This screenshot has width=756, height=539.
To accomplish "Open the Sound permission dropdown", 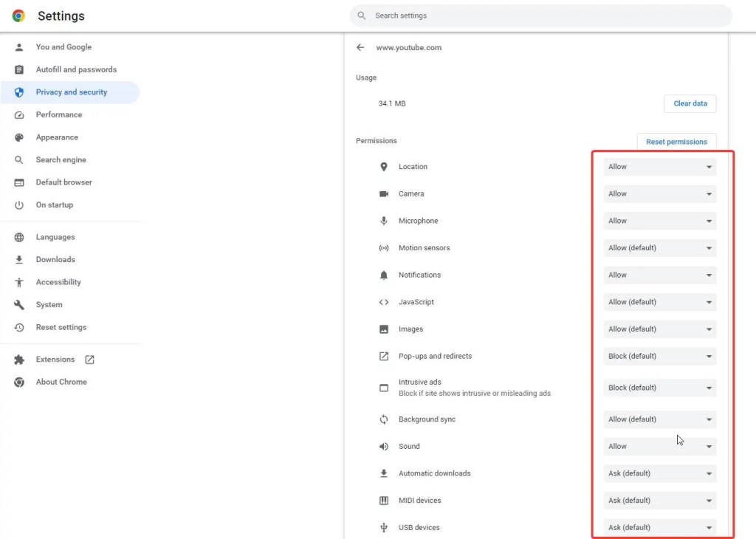I will point(659,447).
